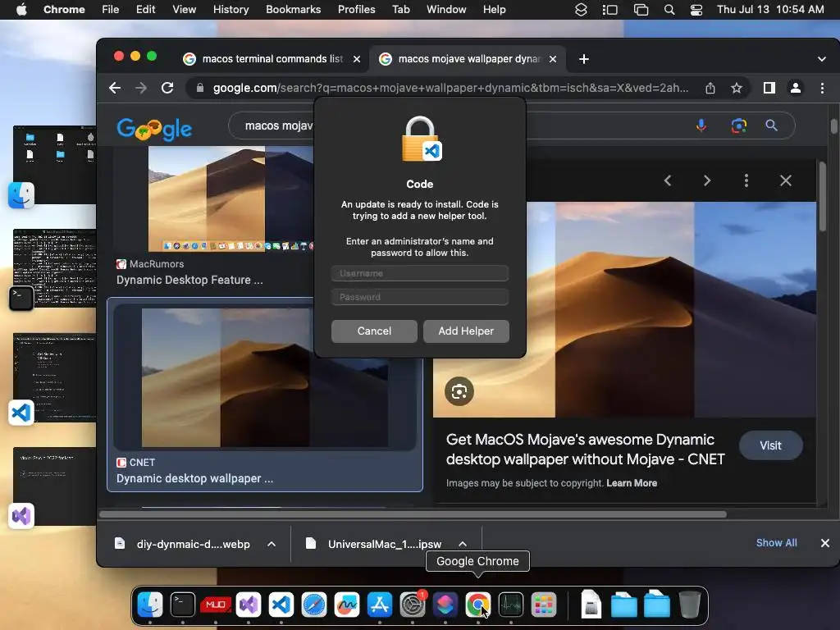Screen dimensions: 840x630
Task: Close the mojave wallpaper tab
Action: tap(553, 59)
